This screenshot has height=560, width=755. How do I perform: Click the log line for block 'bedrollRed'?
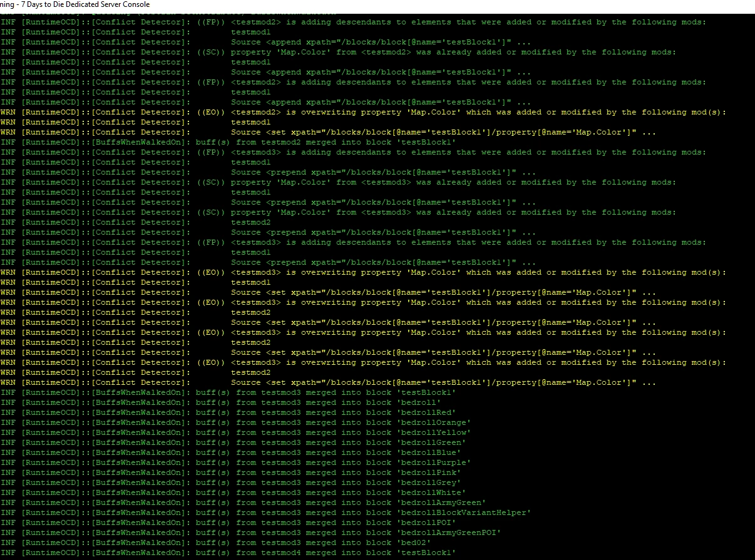229,412
